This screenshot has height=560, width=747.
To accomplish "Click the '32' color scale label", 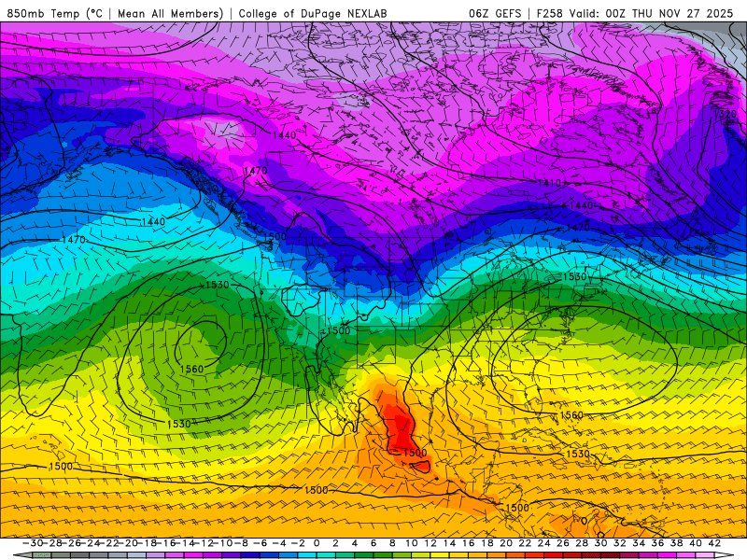I will coord(619,543).
